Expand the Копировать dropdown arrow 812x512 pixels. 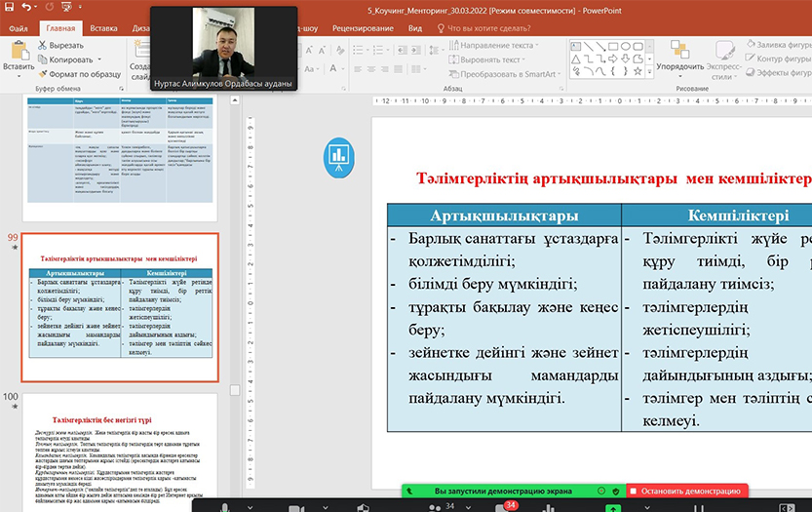pos(100,59)
